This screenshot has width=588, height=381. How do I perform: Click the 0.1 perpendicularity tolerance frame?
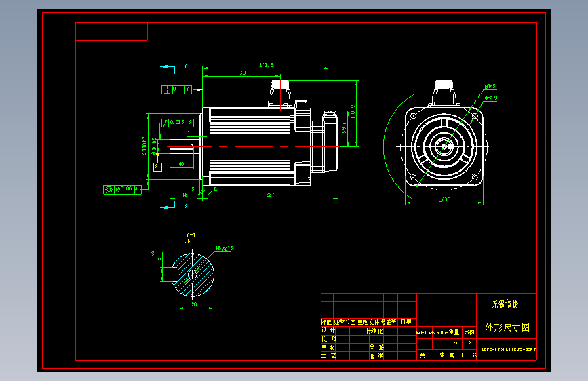point(176,89)
